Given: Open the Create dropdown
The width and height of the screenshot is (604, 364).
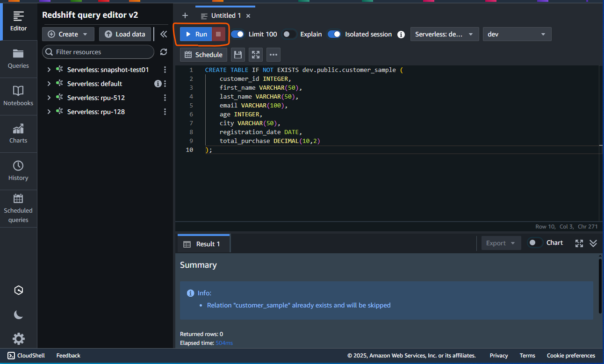Looking at the screenshot, I should 68,34.
